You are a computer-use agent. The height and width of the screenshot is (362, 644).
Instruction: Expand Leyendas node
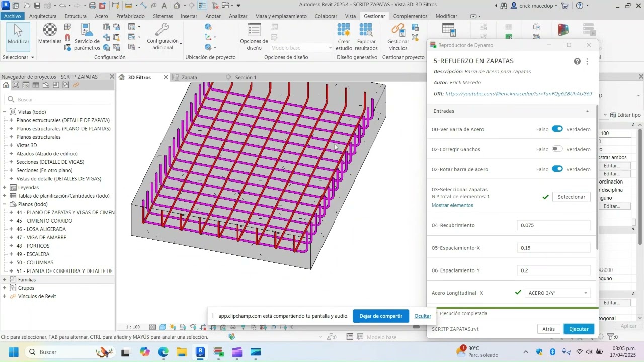coord(5,187)
